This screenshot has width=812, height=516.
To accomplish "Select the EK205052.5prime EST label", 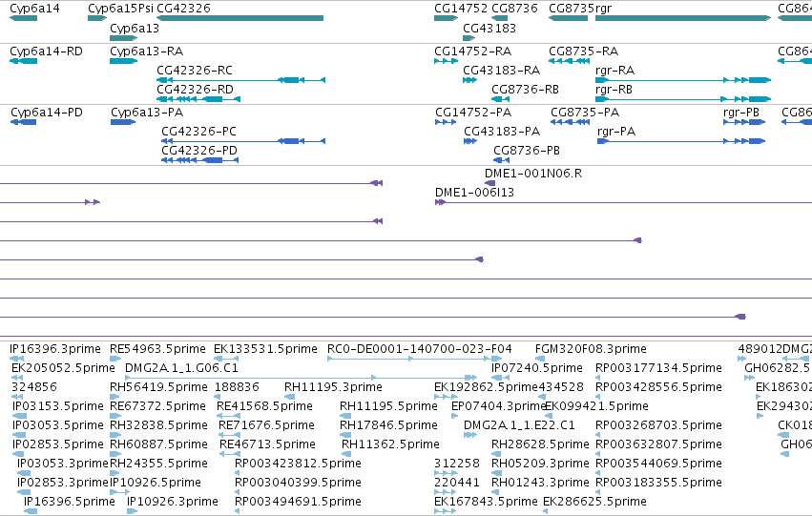I will 63,368.
